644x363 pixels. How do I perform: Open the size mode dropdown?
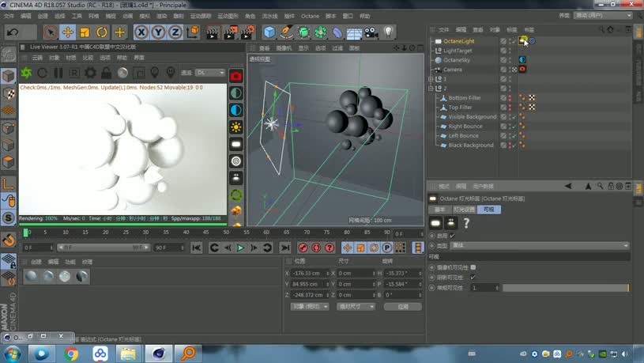click(x=356, y=307)
